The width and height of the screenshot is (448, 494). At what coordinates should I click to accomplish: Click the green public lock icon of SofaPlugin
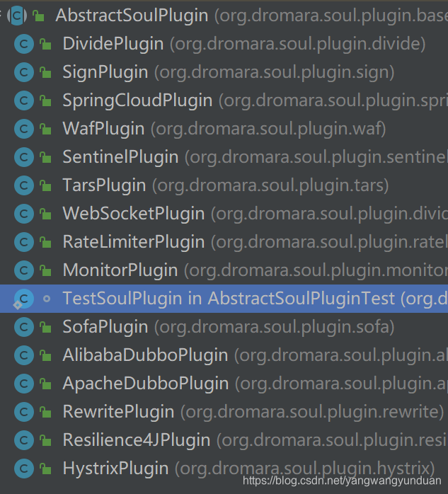pos(45,327)
